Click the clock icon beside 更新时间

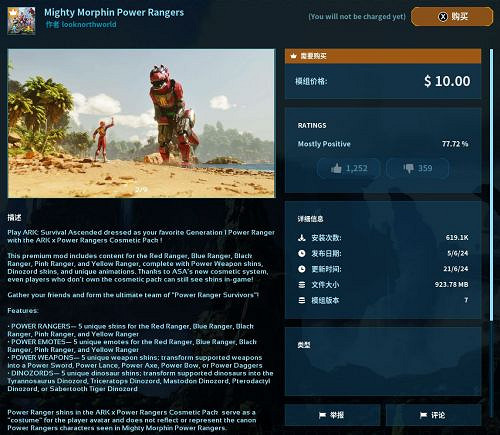(301, 269)
